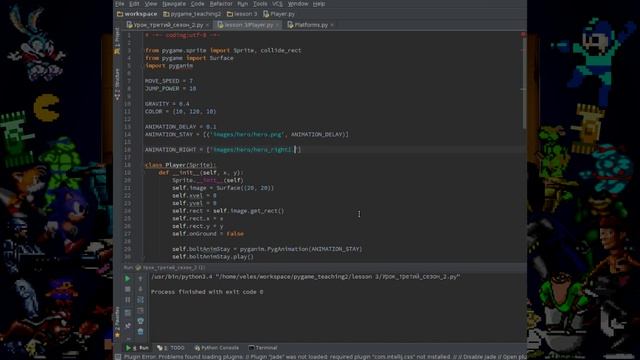This screenshot has height=360, width=640.
Task: Open the Run menu
Action: pyautogui.click(x=242, y=4)
